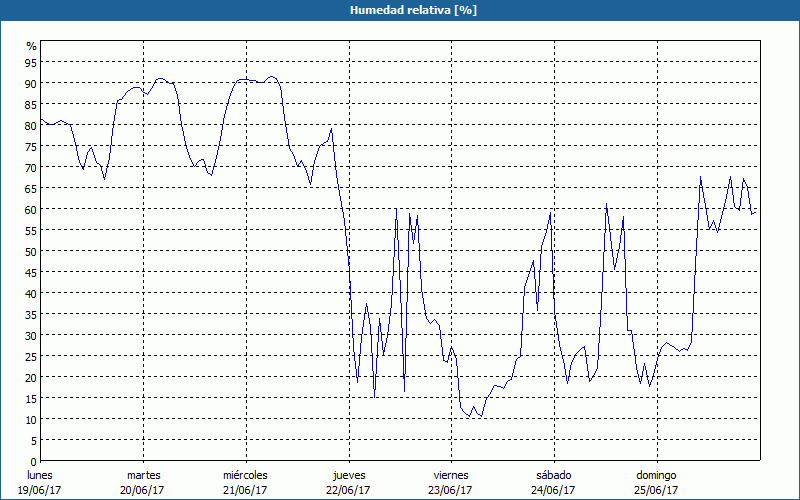Click the % unit label above the y-axis
800x500 pixels.
click(31, 46)
